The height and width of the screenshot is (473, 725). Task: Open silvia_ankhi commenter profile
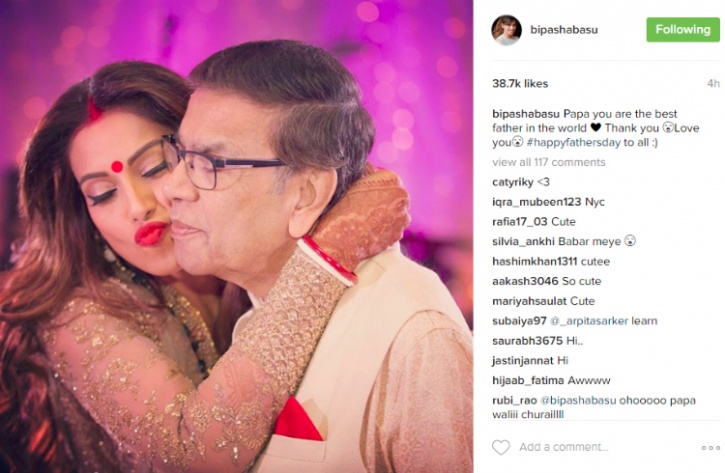point(523,241)
